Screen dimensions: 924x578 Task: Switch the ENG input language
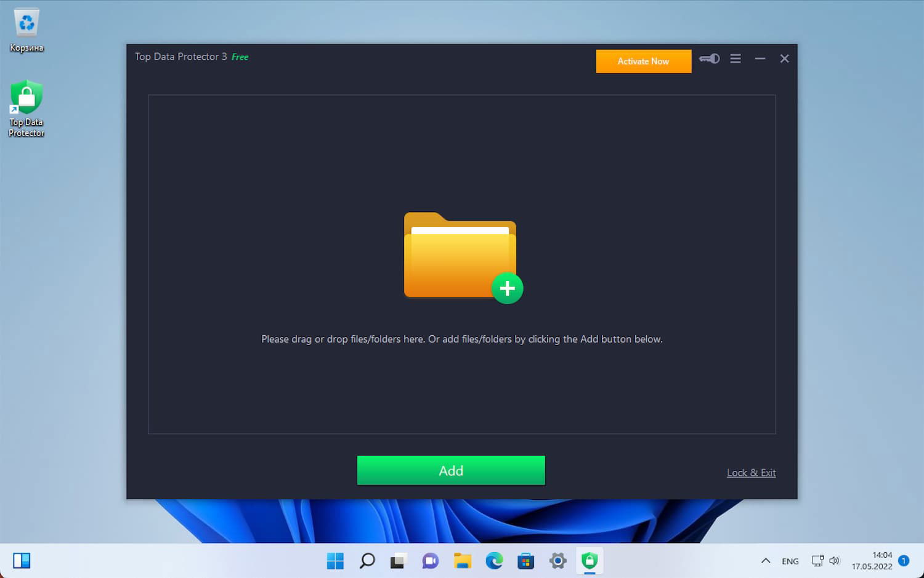click(790, 561)
